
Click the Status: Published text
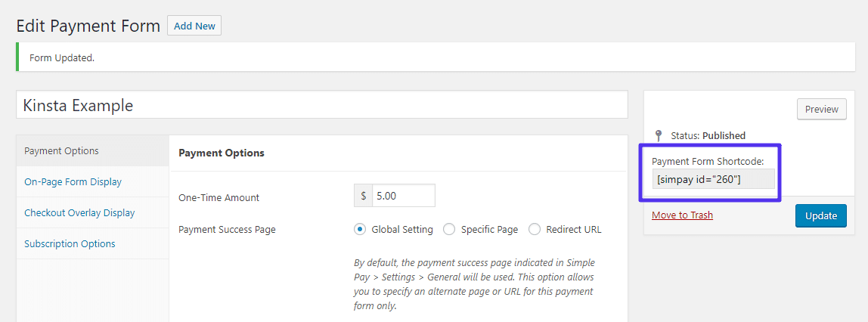coord(708,135)
